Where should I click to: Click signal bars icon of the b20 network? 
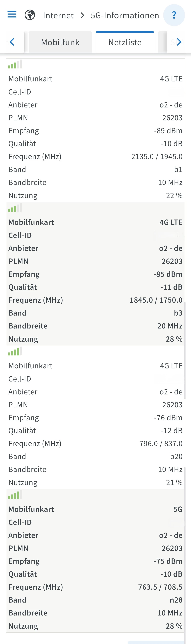(15, 351)
